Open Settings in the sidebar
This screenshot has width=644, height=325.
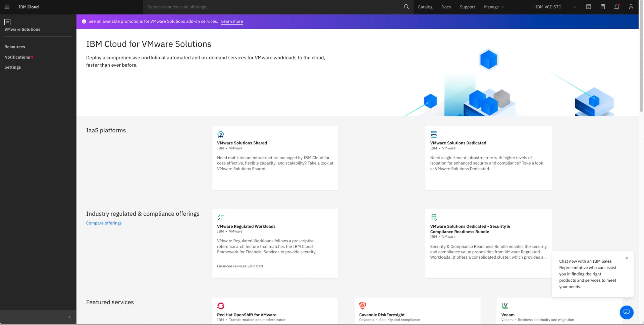point(13,67)
